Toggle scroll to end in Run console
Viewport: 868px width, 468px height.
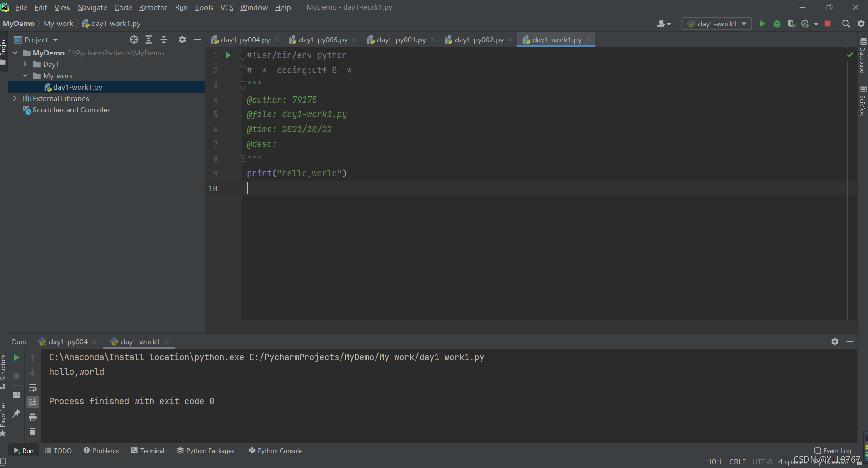(x=33, y=402)
